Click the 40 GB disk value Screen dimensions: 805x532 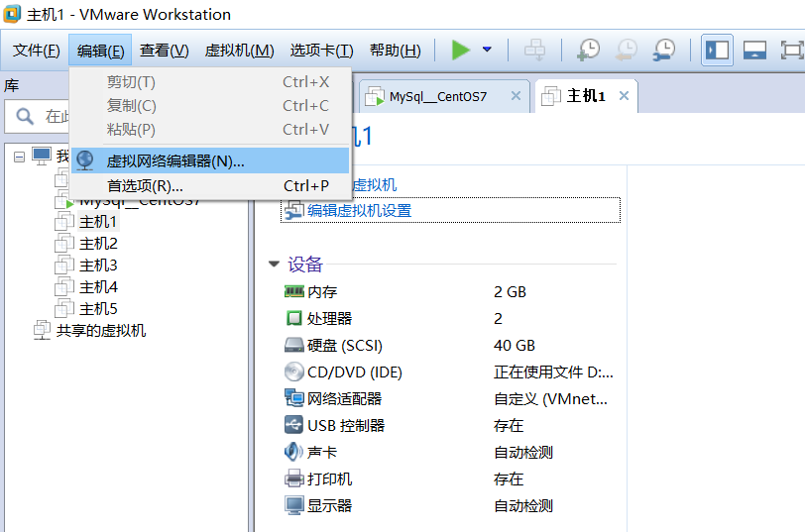(515, 346)
